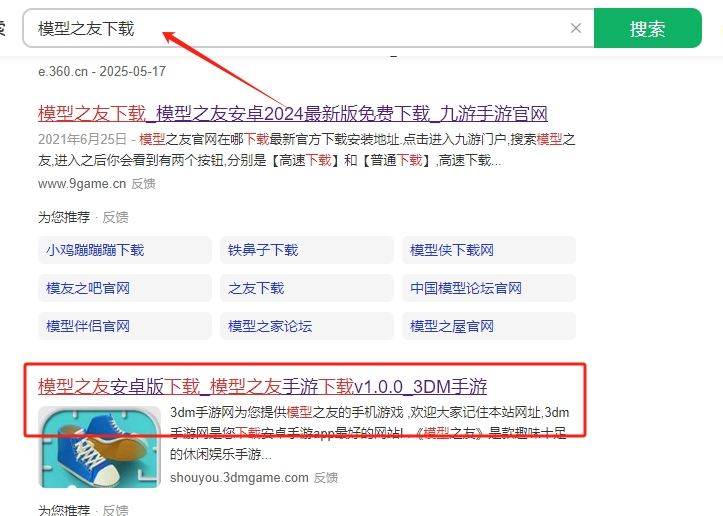
Task: Open the 3DM手游 模型之友安卓版下载 result title
Action: click(263, 386)
